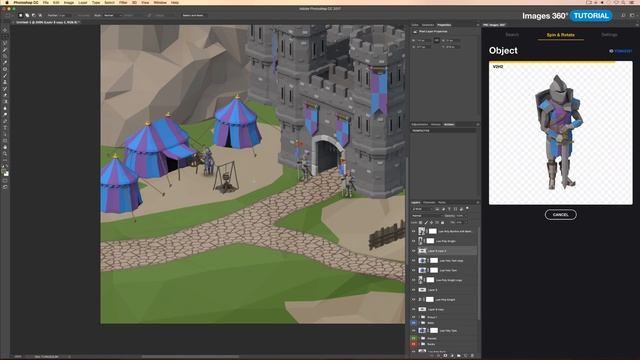Open the Search tab in Images 360 panel
The height and width of the screenshot is (360, 640).
(x=512, y=35)
